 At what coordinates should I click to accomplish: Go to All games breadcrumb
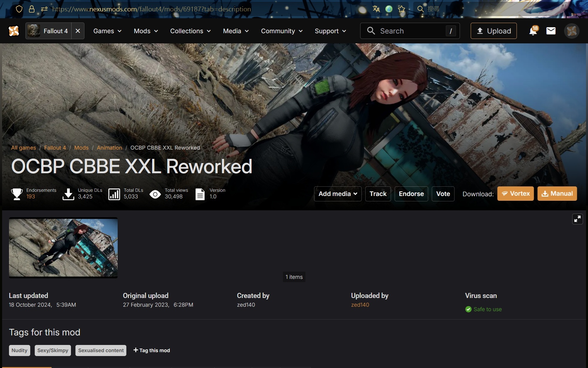23,148
